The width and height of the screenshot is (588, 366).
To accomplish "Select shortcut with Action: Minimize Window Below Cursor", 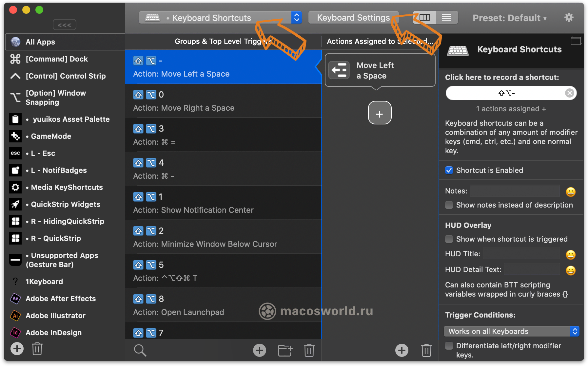I will (223, 237).
